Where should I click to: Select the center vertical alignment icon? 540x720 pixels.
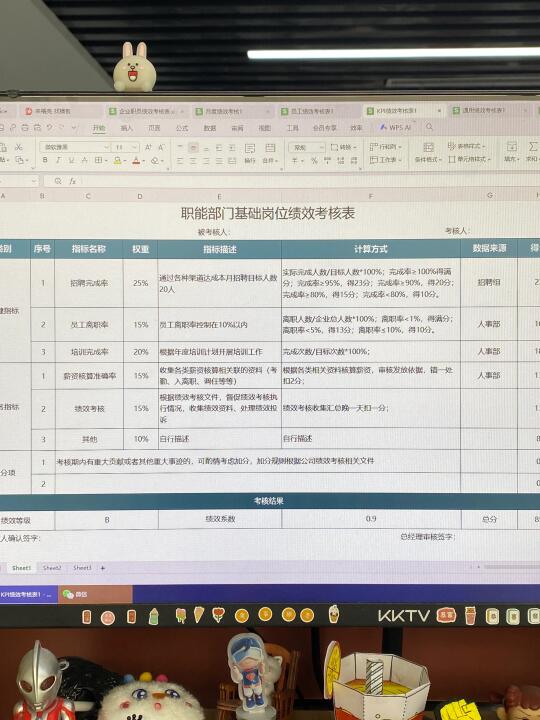point(193,147)
